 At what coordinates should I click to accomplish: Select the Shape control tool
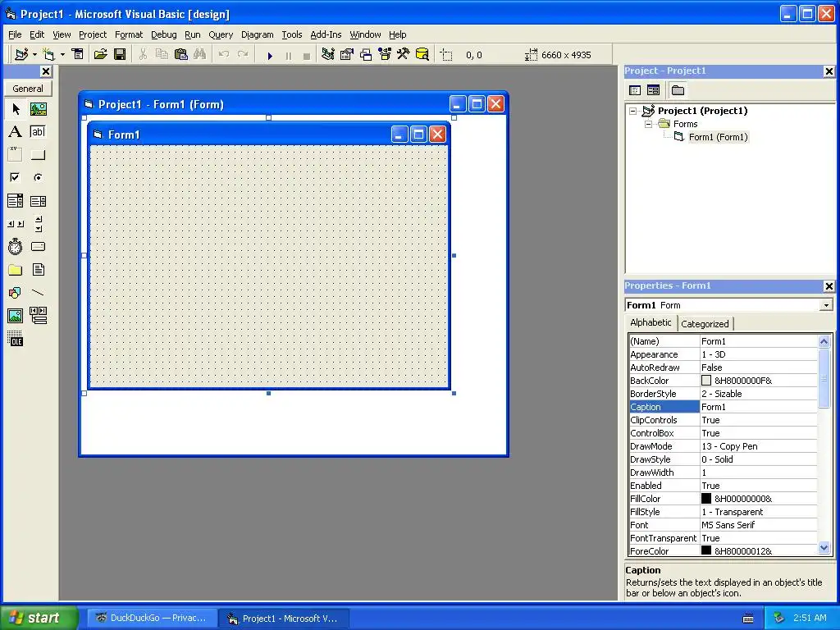16,293
